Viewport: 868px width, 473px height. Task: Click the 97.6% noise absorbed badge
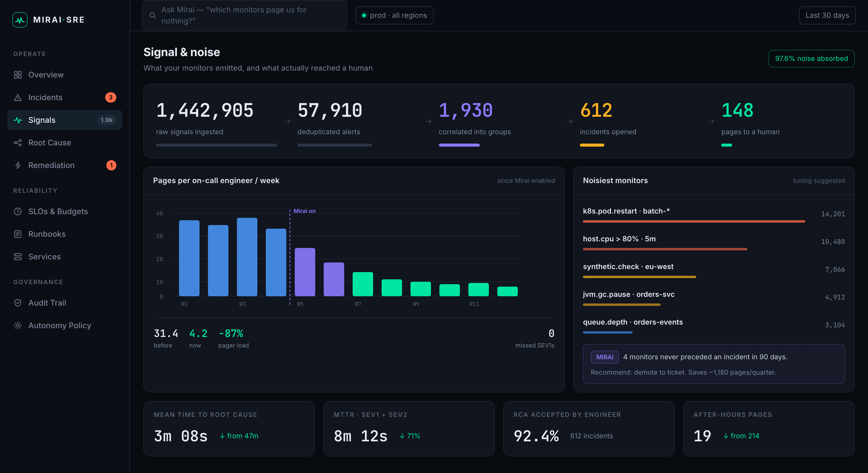tap(811, 59)
